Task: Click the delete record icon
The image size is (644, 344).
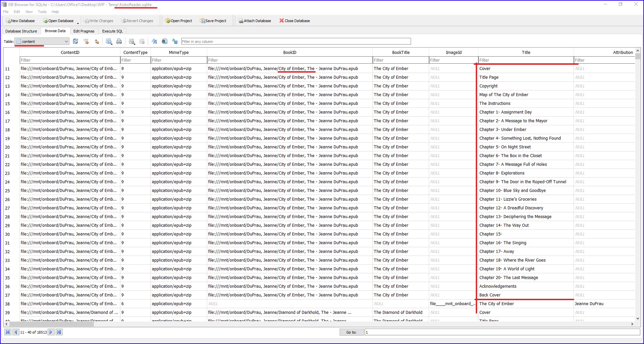Action: [x=142, y=41]
